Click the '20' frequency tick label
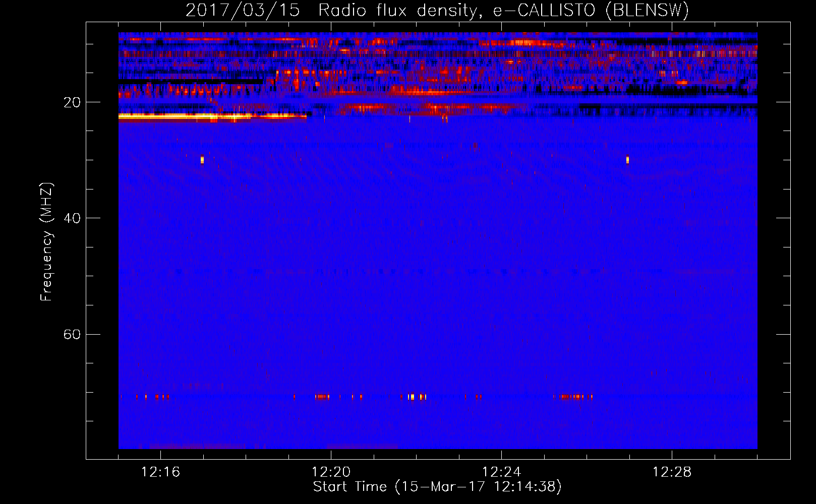Image resolution: width=816 pixels, height=504 pixels. point(72,102)
